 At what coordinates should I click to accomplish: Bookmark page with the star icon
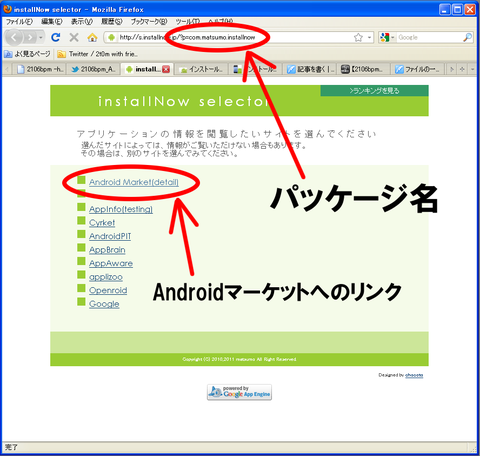pyautogui.click(x=358, y=37)
